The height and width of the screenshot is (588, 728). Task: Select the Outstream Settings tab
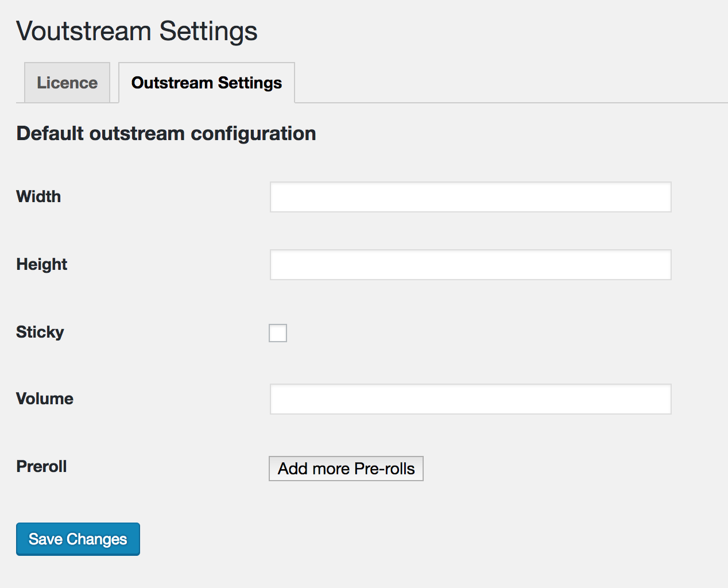(x=207, y=83)
